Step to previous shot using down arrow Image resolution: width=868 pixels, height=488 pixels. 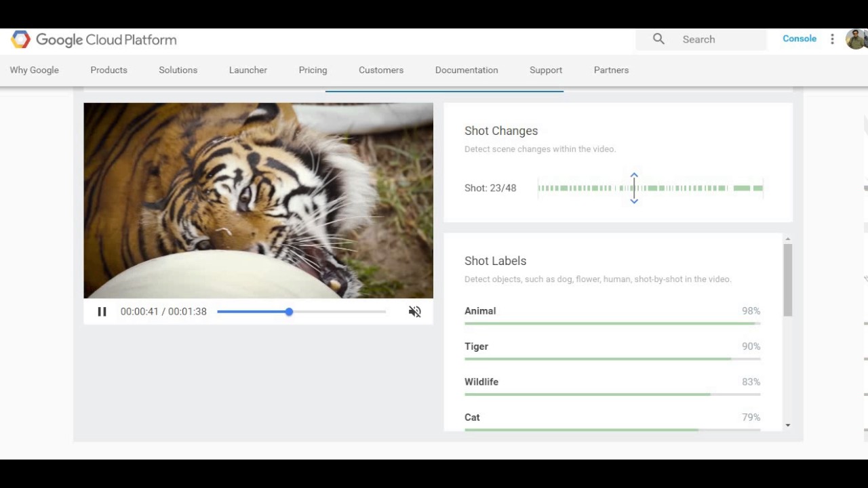coord(634,201)
